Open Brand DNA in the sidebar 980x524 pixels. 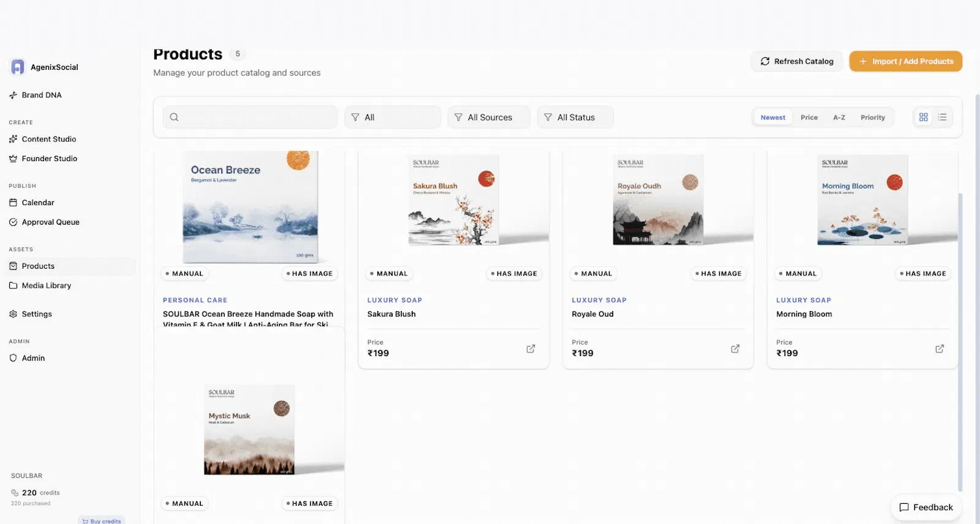click(41, 95)
